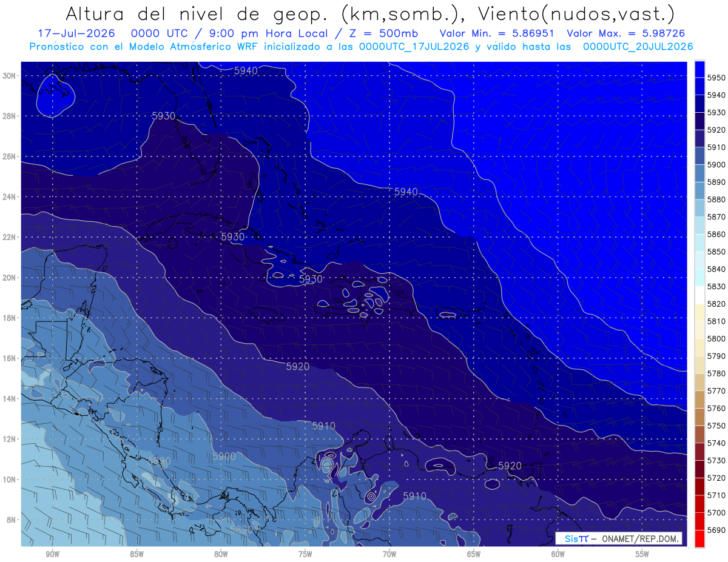Click the '5930' contour label on 22N gridline

[232, 236]
